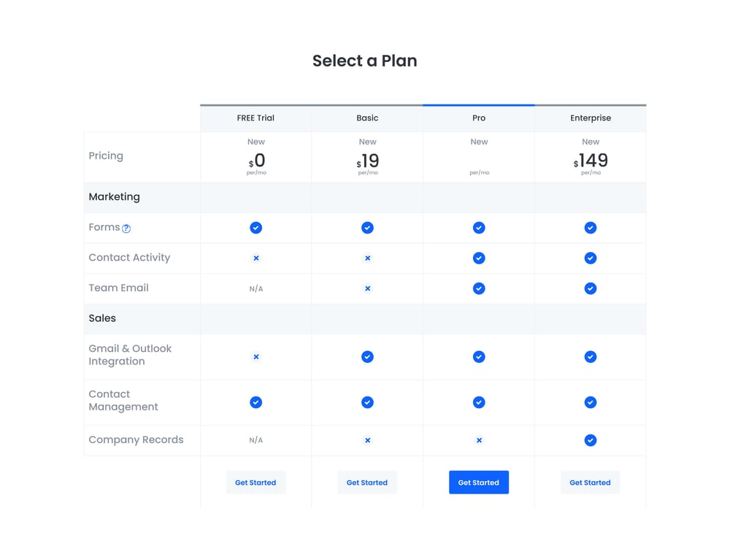Expand the Marketing section row

point(115,197)
